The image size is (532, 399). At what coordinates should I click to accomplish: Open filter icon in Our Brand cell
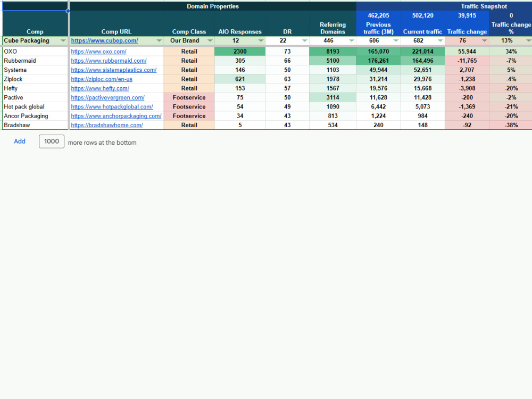[210, 41]
